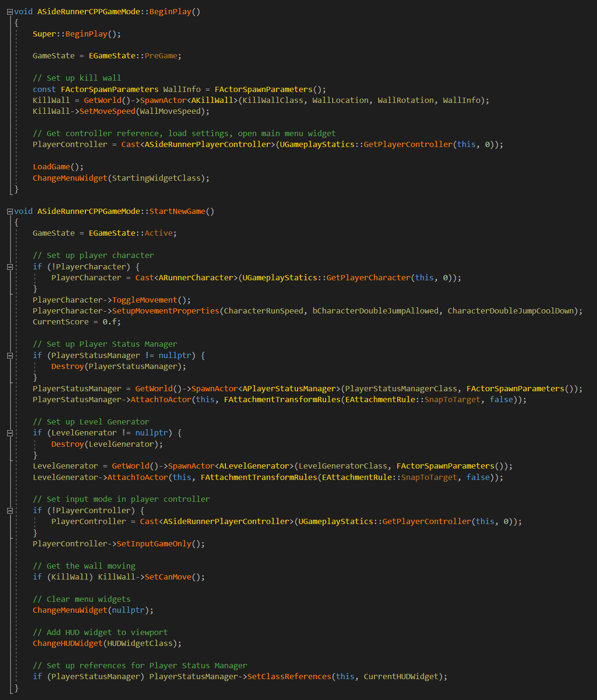The height and width of the screenshot is (700, 597).
Task: Click the SetClassReferences call
Action: [289, 677]
